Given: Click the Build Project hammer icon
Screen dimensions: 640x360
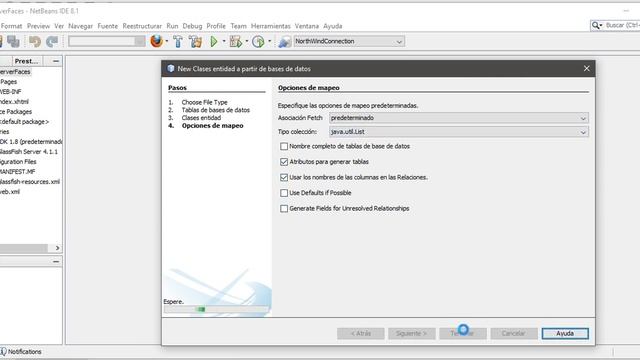Looking at the screenshot, I should 178,41.
